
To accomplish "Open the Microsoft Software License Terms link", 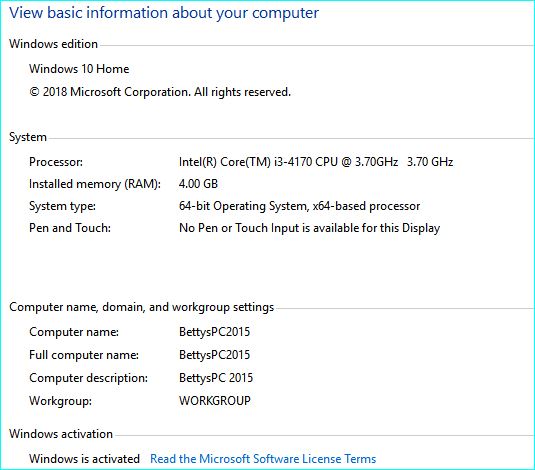I will tap(263, 458).
